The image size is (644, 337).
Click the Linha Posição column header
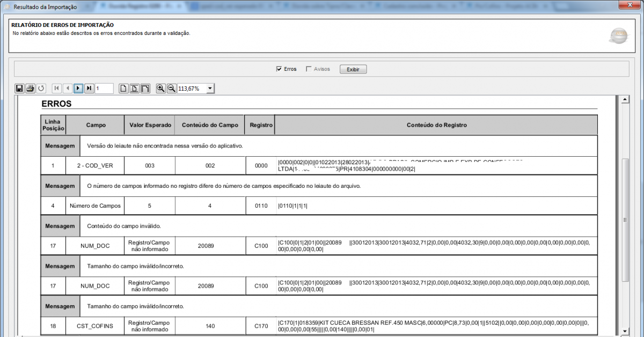[x=53, y=125]
